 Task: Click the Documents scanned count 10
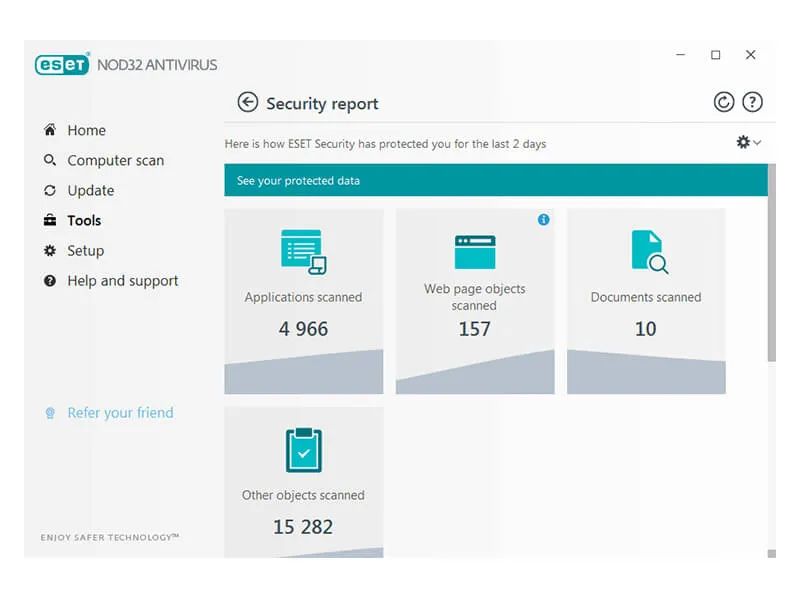tap(646, 329)
